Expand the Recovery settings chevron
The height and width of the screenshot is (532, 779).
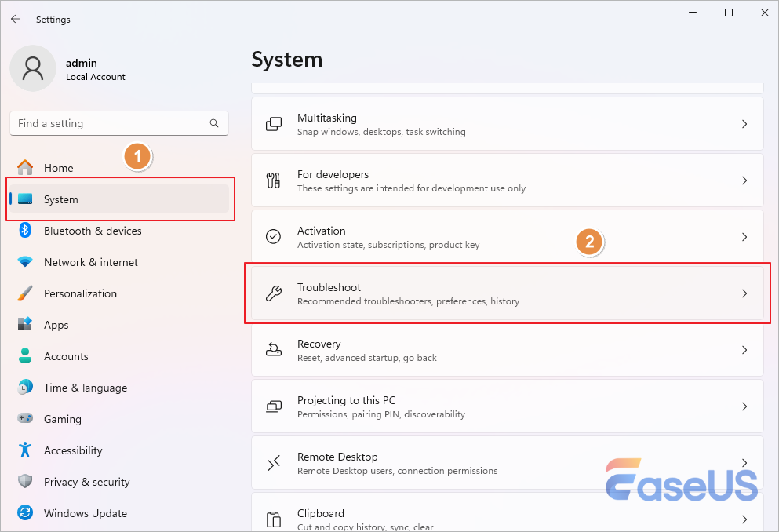tap(744, 350)
